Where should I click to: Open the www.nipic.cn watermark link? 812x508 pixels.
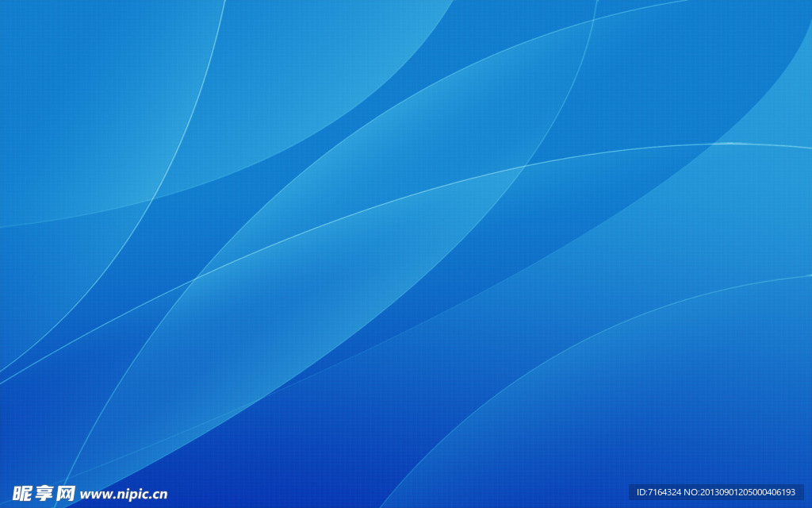pos(124,494)
